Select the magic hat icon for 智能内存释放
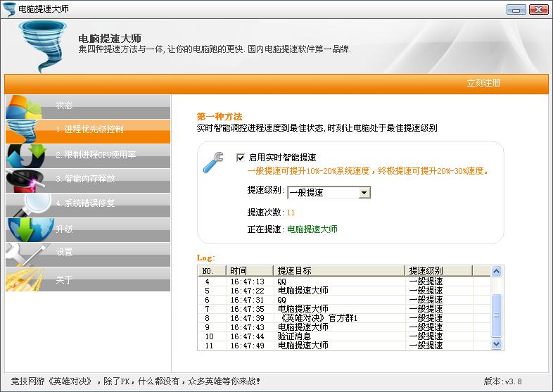553x392 pixels. pos(25,179)
